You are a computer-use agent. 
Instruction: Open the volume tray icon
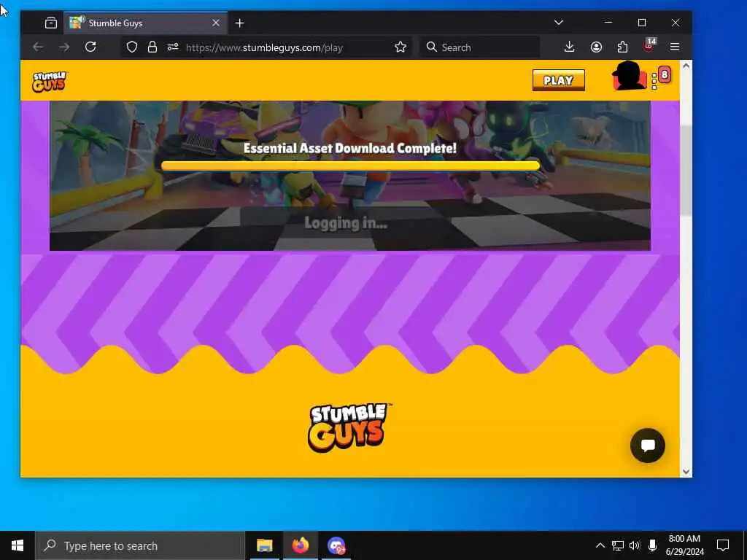coord(635,545)
